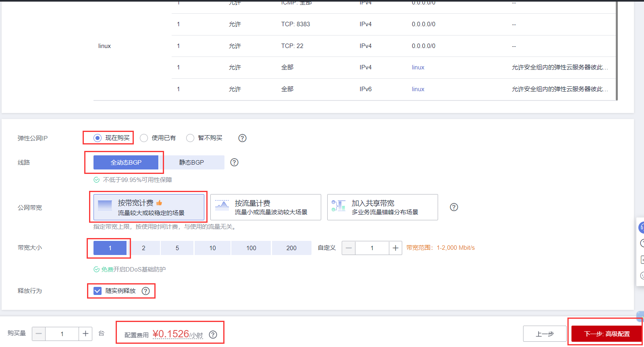Viewport: 644px width, 347px height.
Task: Select 按流量计费 billing option
Action: tap(266, 207)
